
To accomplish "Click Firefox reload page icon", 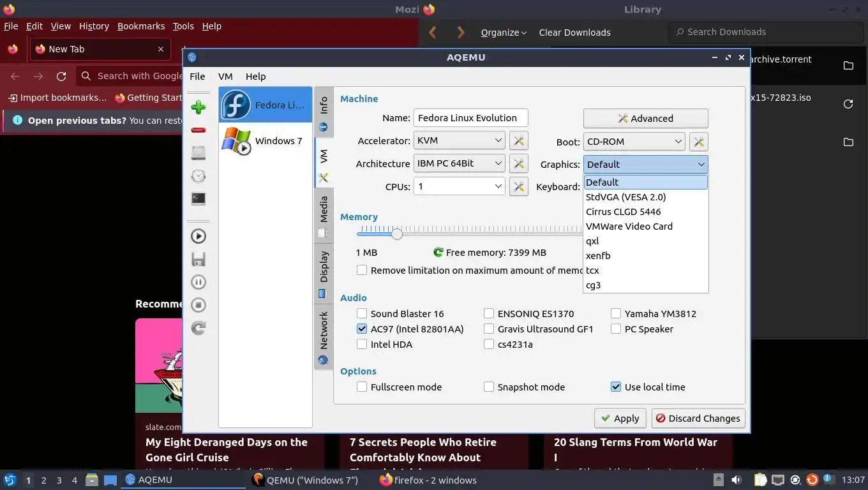I will point(61,76).
